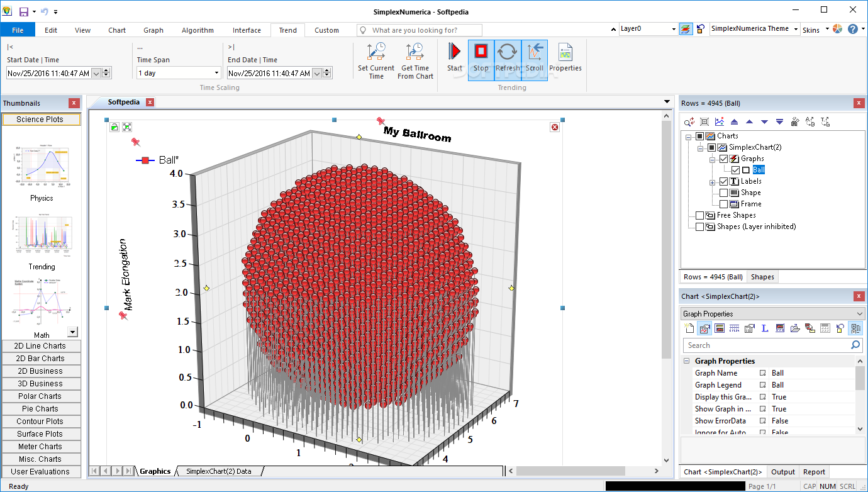Open the Surface Plots category
Screen dimensions: 868x492
point(41,434)
